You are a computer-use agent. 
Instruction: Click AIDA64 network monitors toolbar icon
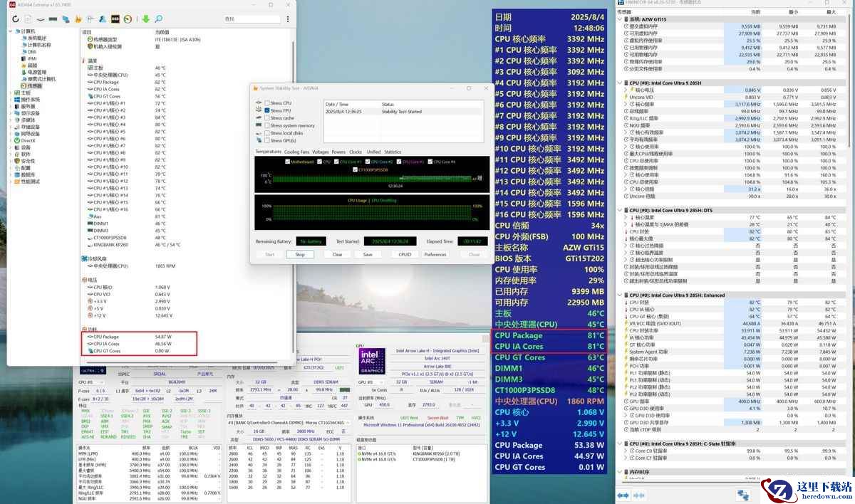(x=66, y=19)
